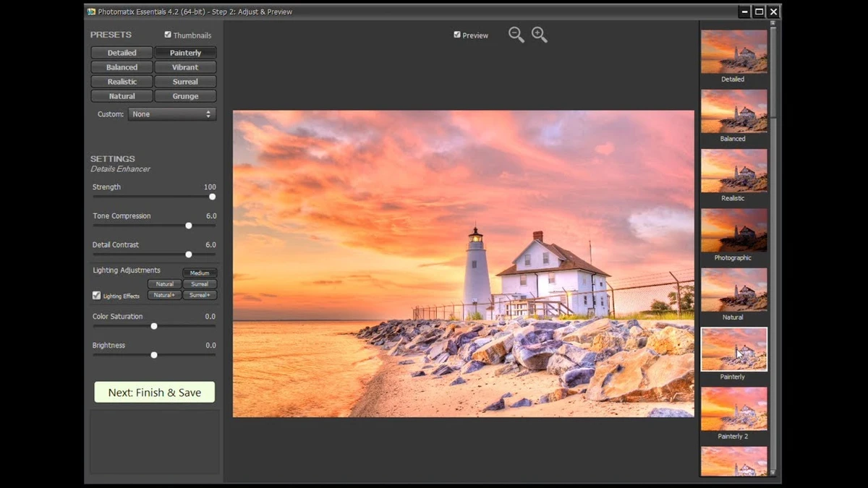The height and width of the screenshot is (488, 868).
Task: Click the Strength slider handle
Action: (x=212, y=197)
